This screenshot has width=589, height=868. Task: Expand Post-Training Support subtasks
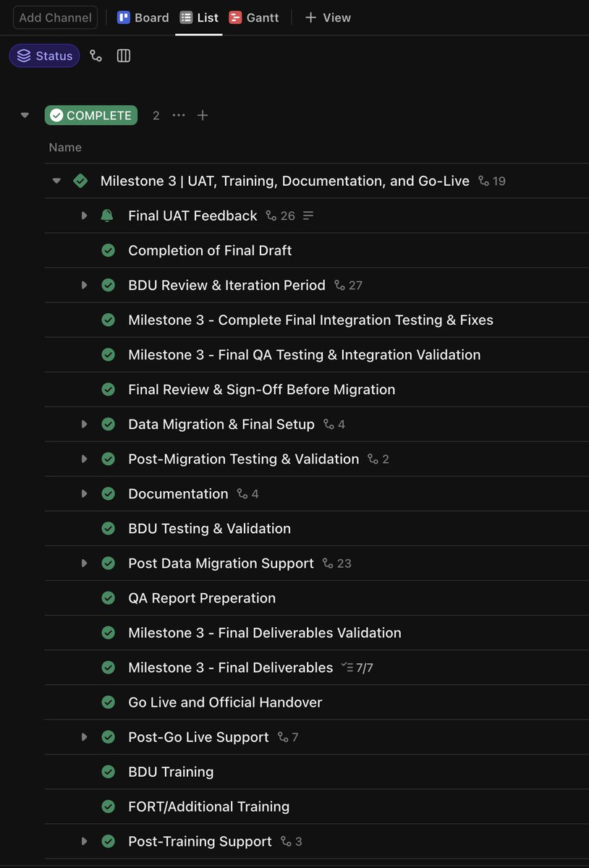click(x=84, y=841)
